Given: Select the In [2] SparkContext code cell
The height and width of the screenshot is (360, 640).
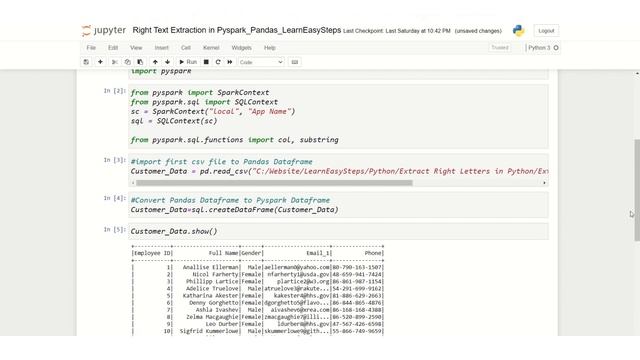Looking at the screenshot, I should [x=338, y=116].
